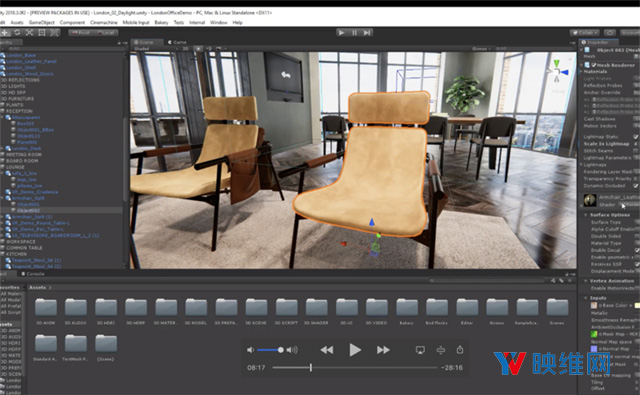640x395 pixels.
Task: Toggle Local/Global handle rotation
Action: (x=105, y=33)
